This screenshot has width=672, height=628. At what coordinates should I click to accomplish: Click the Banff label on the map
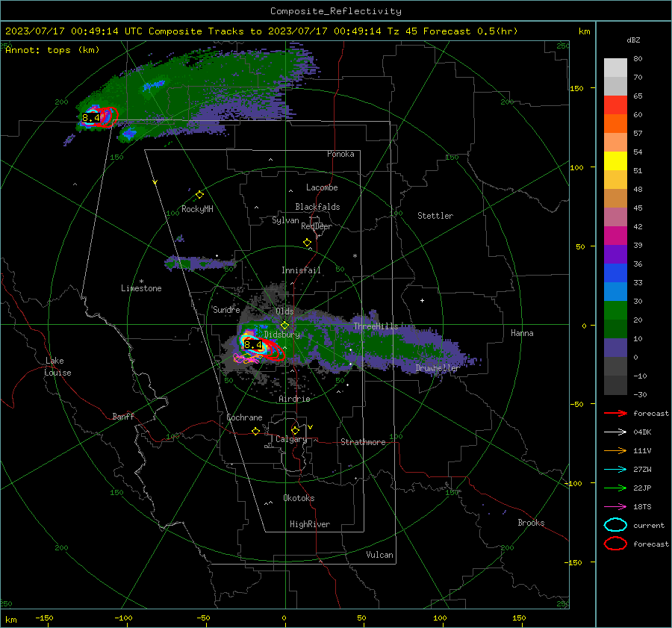click(123, 416)
